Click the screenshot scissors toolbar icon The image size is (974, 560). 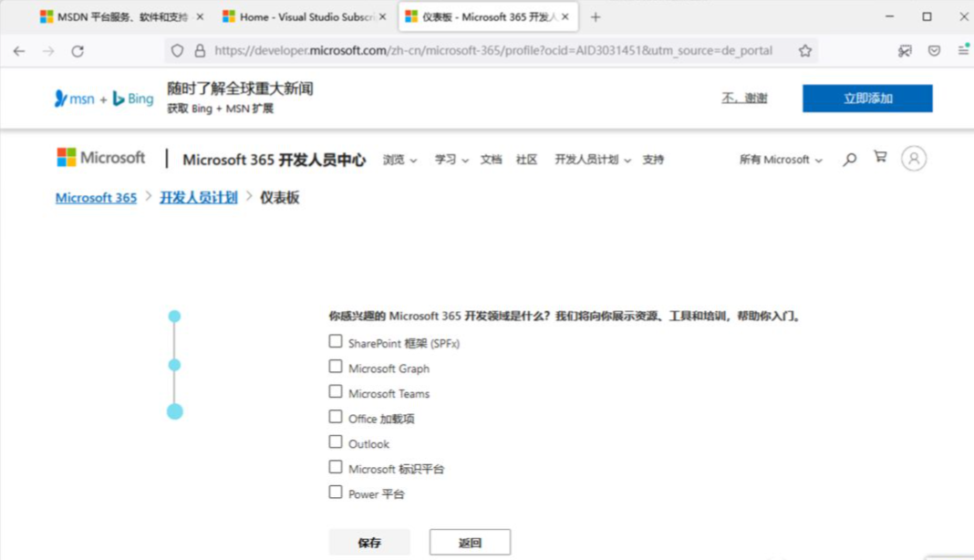905,51
